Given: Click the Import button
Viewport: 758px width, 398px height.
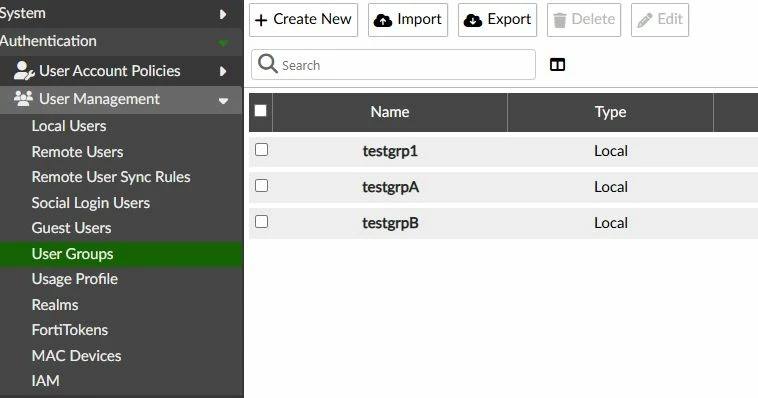Looking at the screenshot, I should point(408,20).
